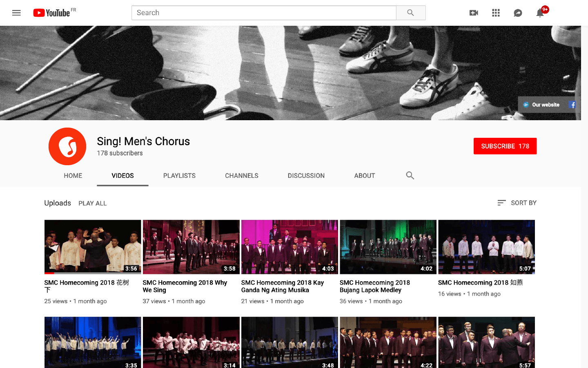588x368 pixels.
Task: Click title Kay Ganda Ng Ating Musika
Action: click(x=283, y=286)
